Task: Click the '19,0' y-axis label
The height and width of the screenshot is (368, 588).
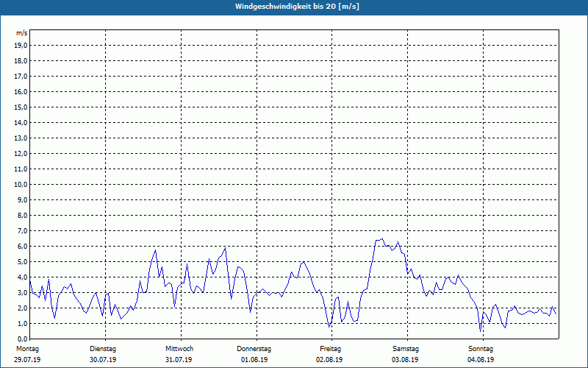Action: pos(21,46)
